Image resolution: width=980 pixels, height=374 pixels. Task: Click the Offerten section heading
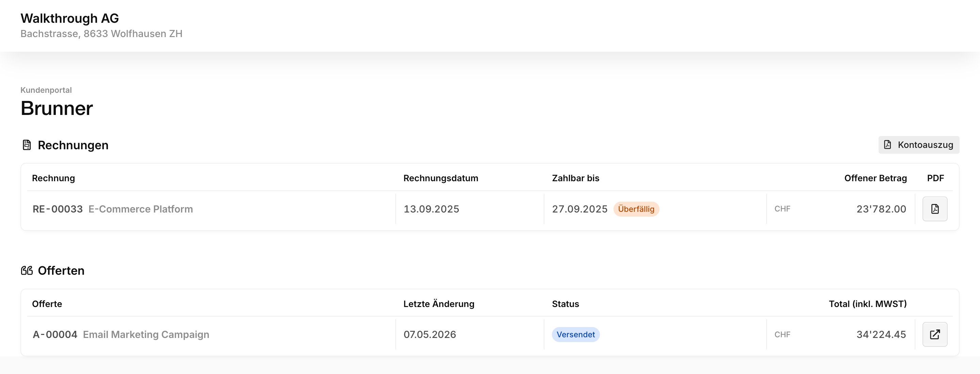coord(61,271)
